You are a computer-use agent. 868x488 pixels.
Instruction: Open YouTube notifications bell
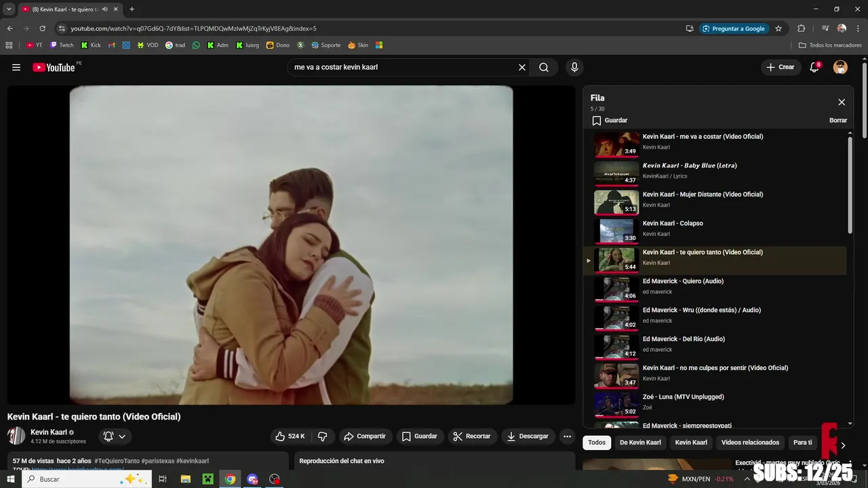(815, 67)
